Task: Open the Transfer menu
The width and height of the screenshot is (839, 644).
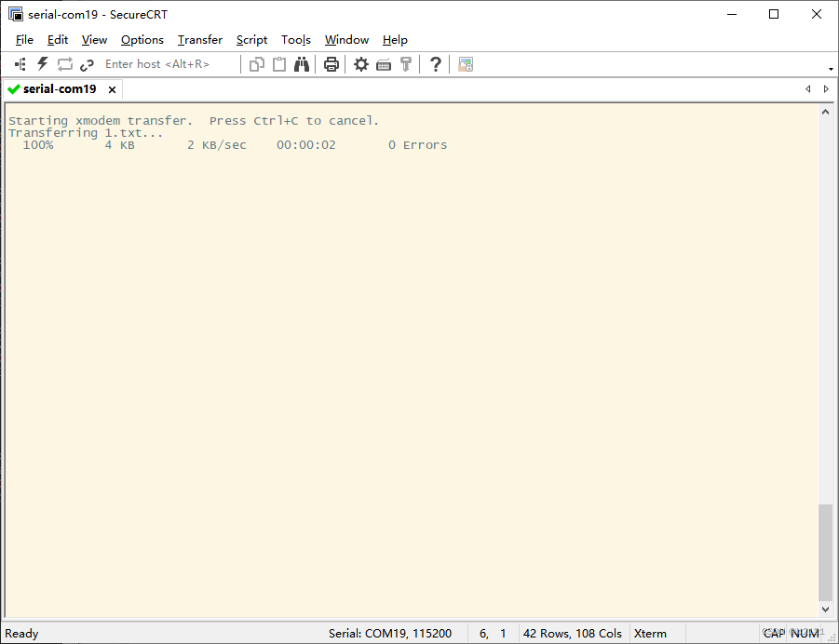Action: point(199,39)
